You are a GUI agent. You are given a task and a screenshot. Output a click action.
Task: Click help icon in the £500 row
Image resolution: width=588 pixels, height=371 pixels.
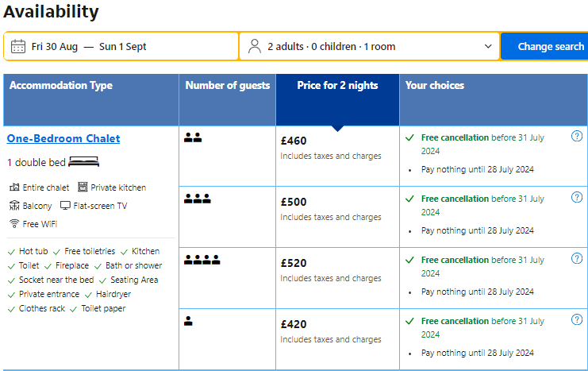[x=577, y=198]
